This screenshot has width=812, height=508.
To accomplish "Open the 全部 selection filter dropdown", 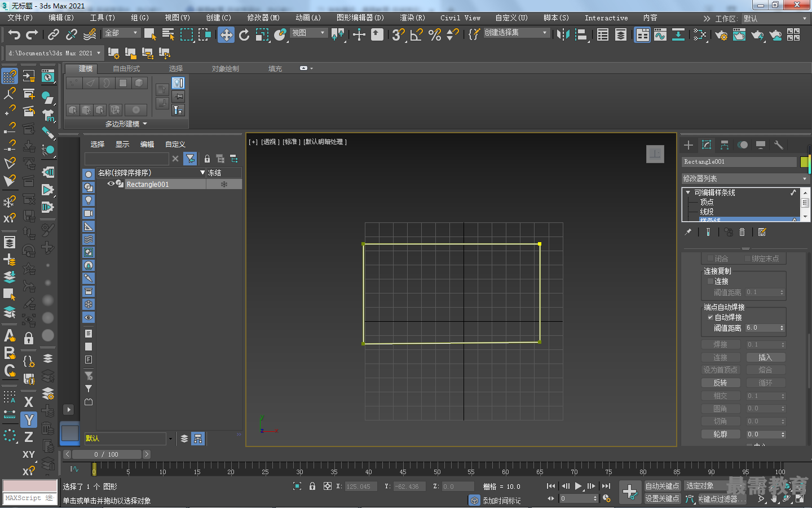I will [121, 33].
